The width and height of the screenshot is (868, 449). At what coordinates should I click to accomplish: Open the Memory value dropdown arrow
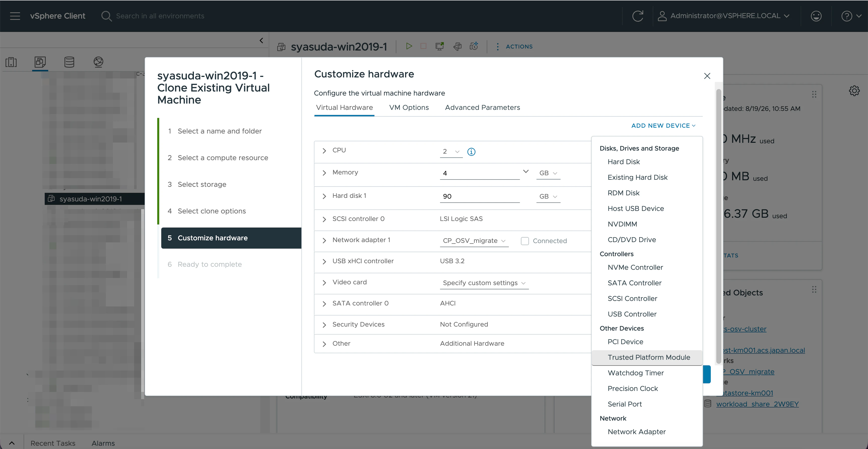525,172
